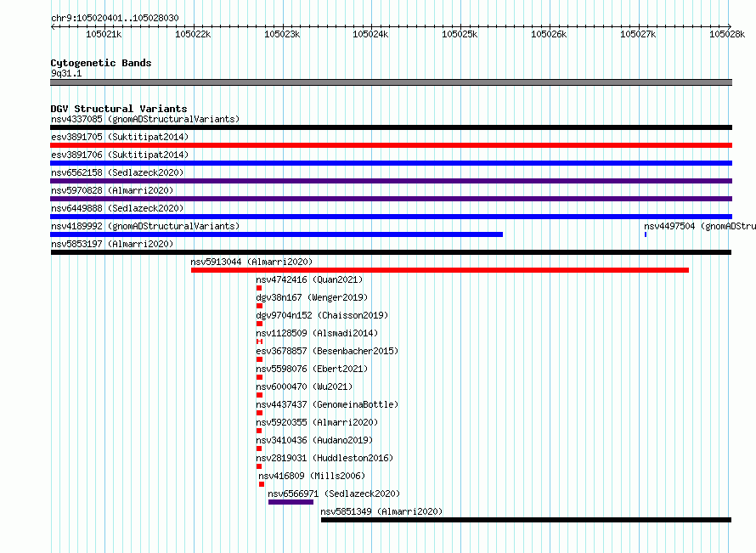Click the red marker under esv3678857
Image resolution: width=756 pixels, height=553 pixels.
[x=259, y=359]
